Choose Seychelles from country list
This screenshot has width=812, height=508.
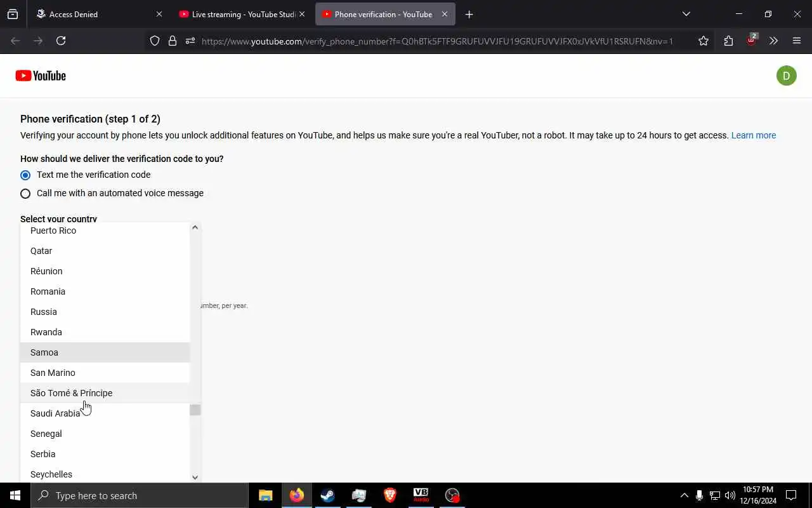tap(105, 474)
